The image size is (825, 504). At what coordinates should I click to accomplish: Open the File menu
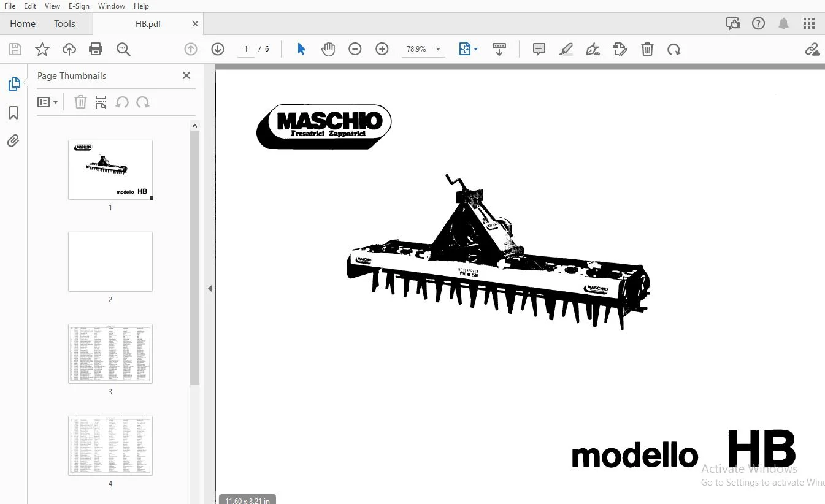[x=10, y=6]
